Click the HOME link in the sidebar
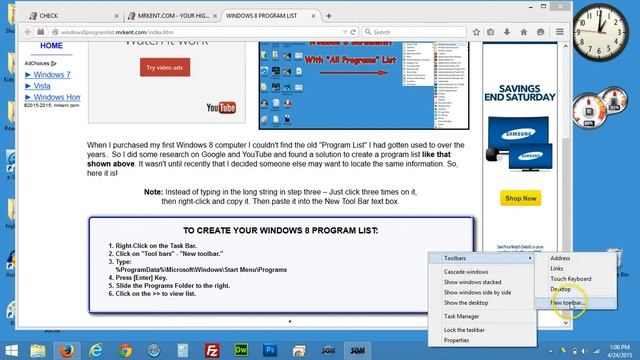Image resolution: width=640 pixels, height=360 pixels. [x=51, y=46]
